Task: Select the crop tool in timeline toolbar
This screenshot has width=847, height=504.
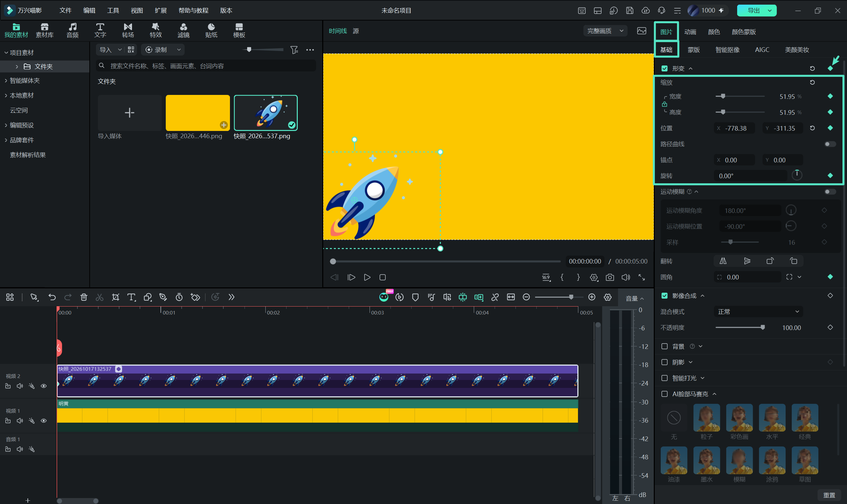Action: [115, 297]
